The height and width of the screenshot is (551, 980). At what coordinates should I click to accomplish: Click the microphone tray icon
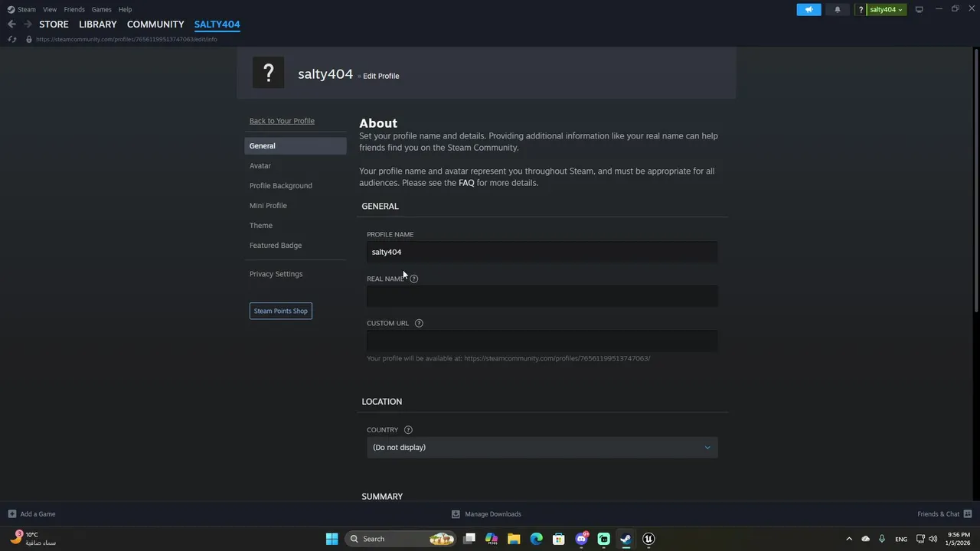point(882,539)
